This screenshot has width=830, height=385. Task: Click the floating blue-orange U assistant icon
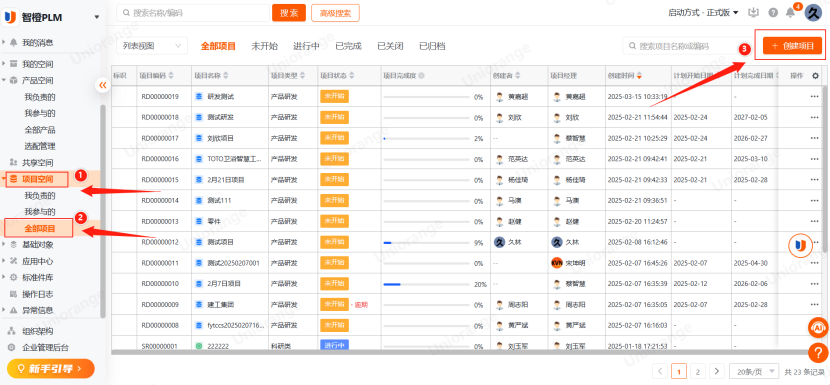tap(800, 245)
